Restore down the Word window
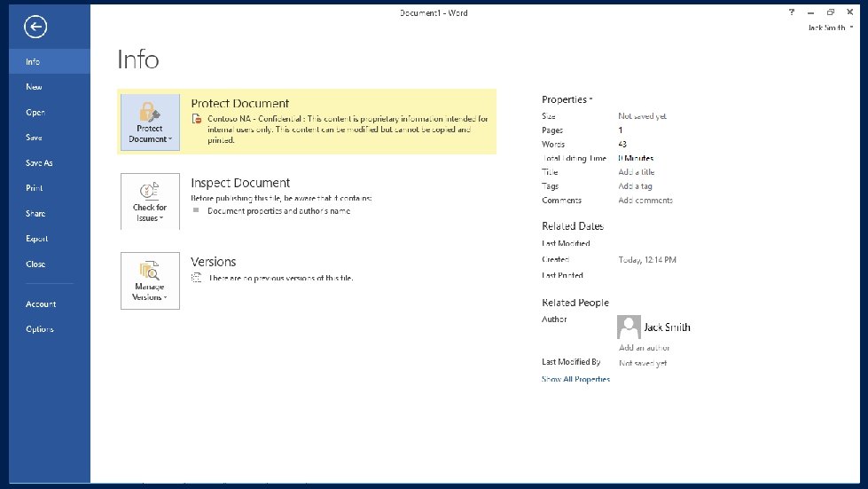Image resolution: width=868 pixels, height=489 pixels. (x=831, y=12)
